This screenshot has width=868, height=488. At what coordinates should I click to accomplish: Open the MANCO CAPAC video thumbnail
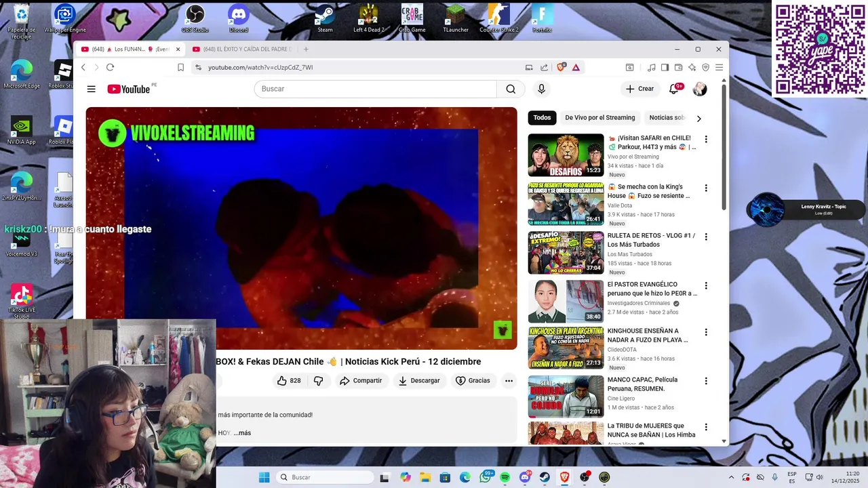click(x=566, y=397)
